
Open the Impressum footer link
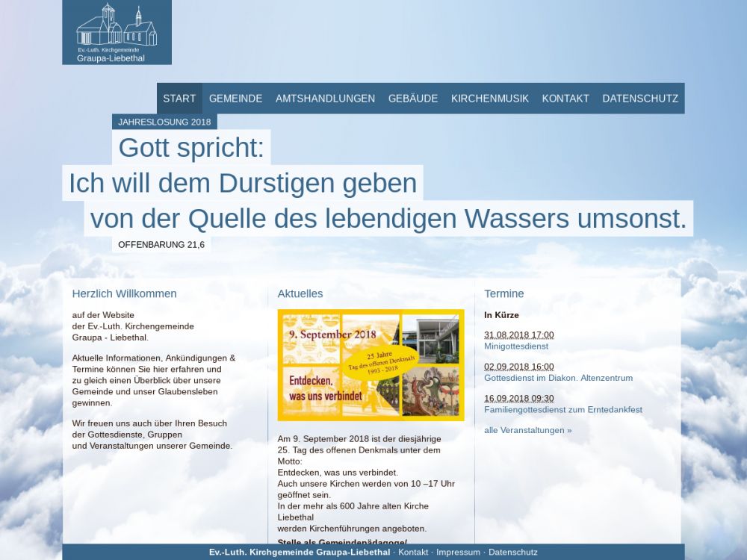pyautogui.click(x=458, y=553)
